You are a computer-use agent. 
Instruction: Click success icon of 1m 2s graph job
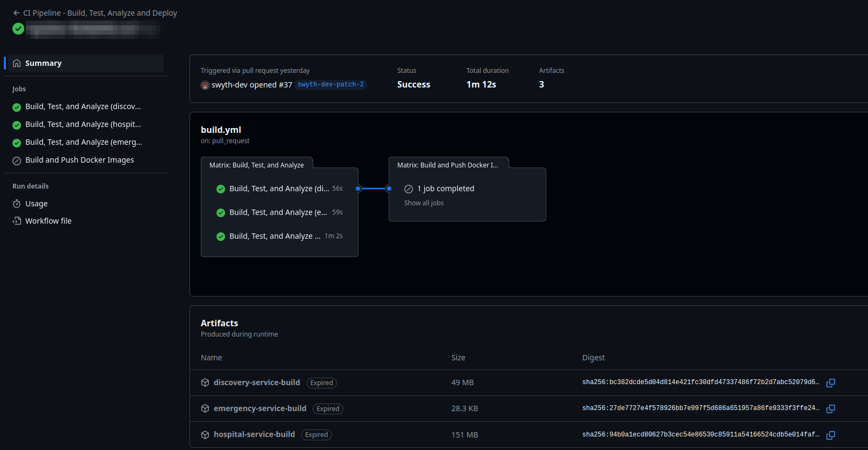click(x=221, y=237)
